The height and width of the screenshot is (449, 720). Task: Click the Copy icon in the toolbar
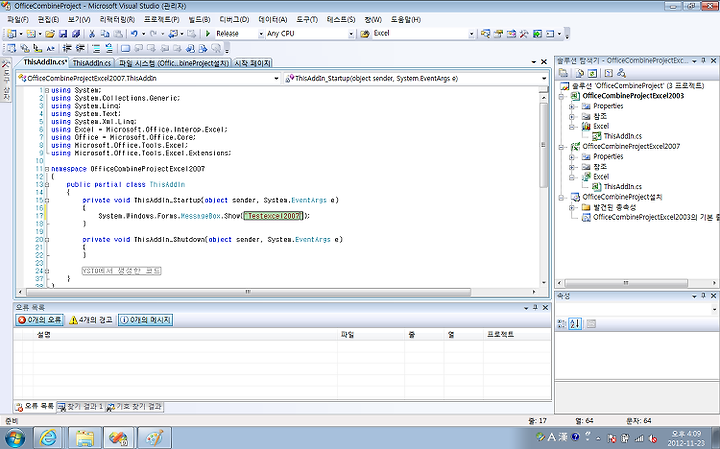coord(105,34)
